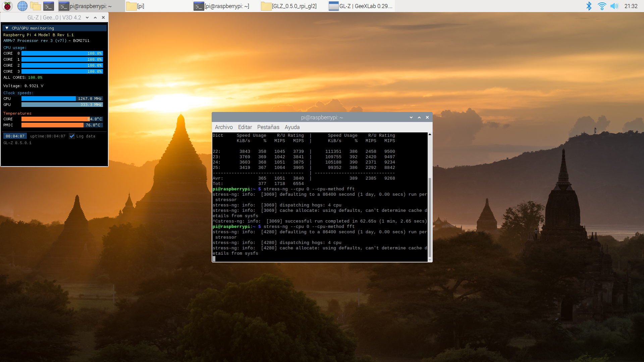This screenshot has height=362, width=644.
Task: Minimize GL-Z window with the down chevron
Action: point(87,17)
